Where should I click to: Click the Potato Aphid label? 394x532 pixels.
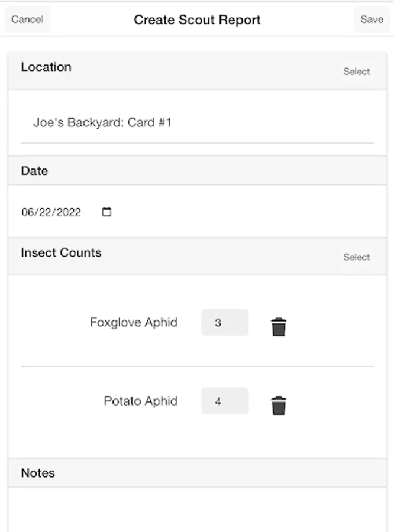tap(141, 401)
